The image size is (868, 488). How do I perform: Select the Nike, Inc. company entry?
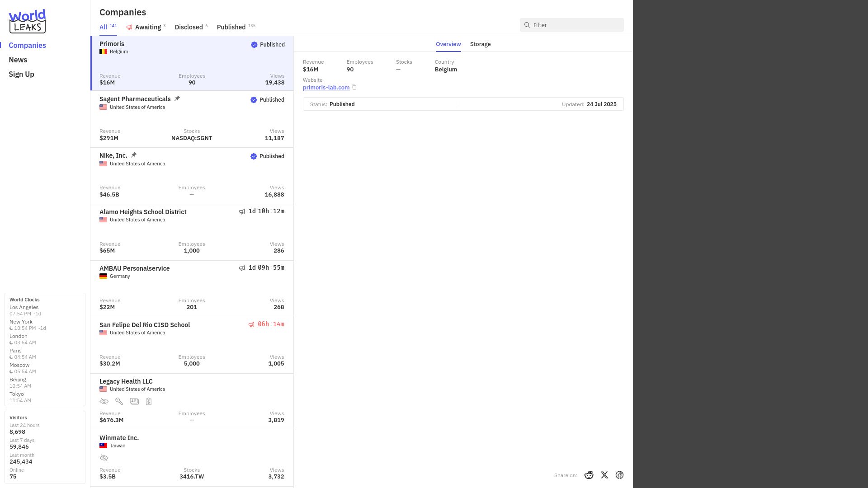click(192, 176)
